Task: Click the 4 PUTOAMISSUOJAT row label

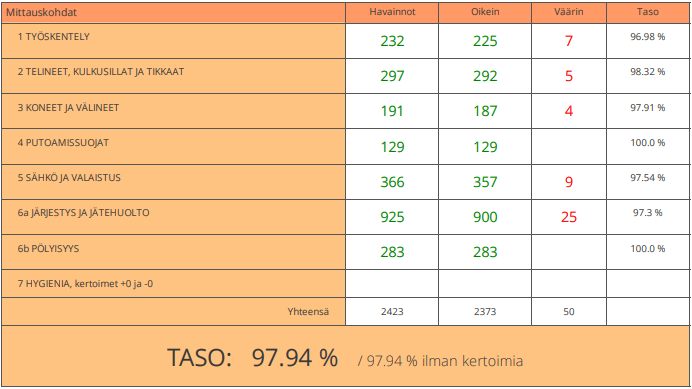Action: click(63, 143)
